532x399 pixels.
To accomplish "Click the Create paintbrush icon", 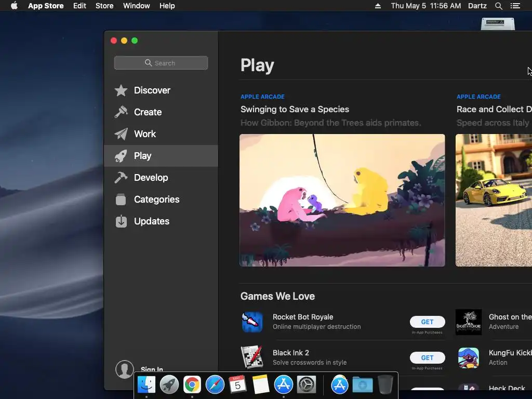I will [121, 112].
